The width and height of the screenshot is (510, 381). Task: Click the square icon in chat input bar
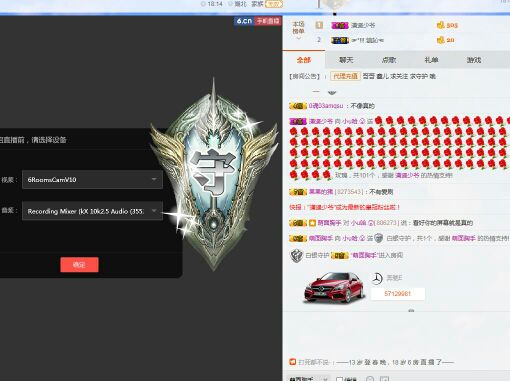(x=384, y=379)
